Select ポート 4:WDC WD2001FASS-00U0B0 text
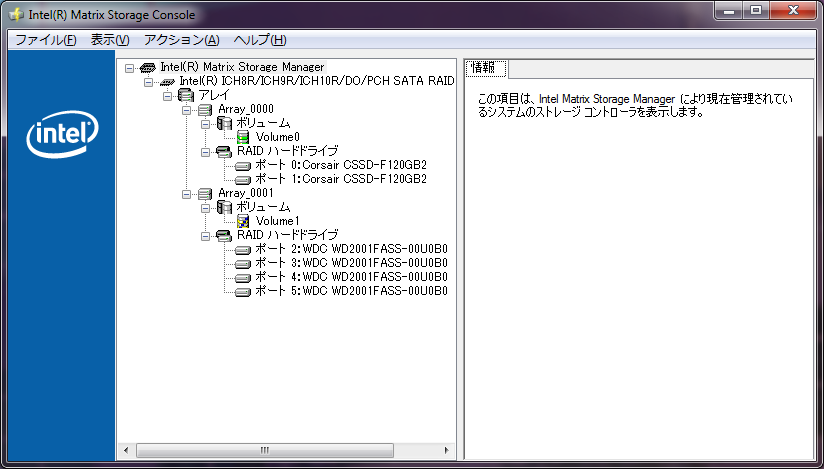824x469 pixels. pyautogui.click(x=351, y=278)
